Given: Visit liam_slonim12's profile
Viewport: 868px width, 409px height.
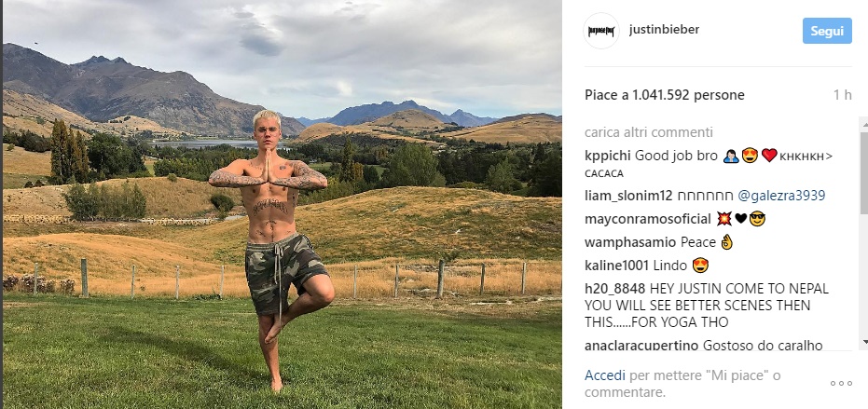Looking at the screenshot, I should (628, 196).
